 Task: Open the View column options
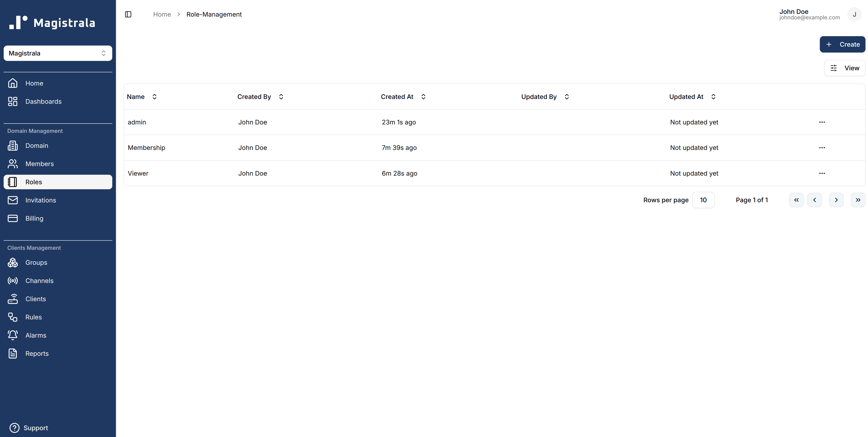pyautogui.click(x=844, y=68)
